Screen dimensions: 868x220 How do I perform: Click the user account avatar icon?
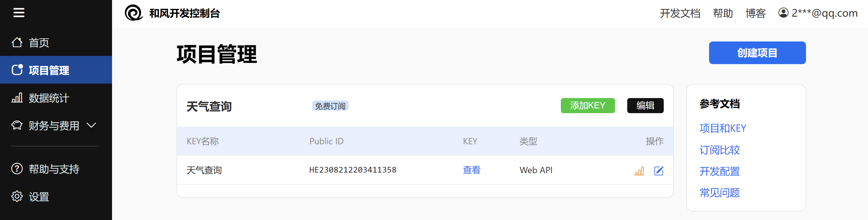pos(783,13)
